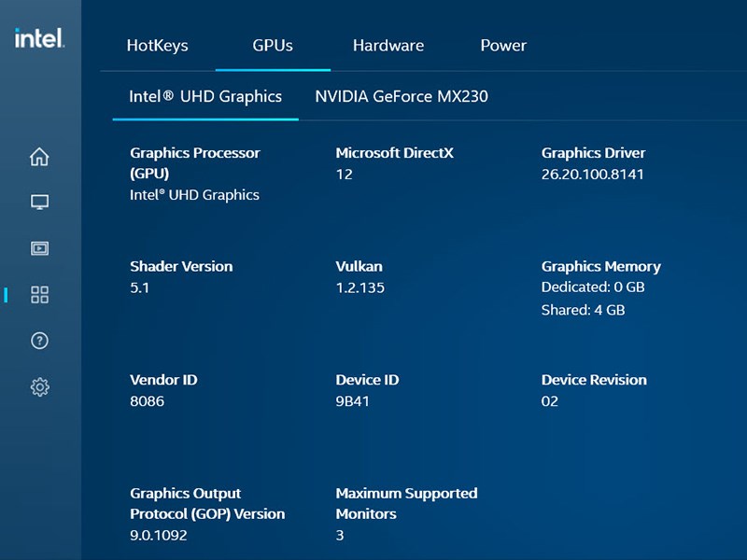The height and width of the screenshot is (560, 747).
Task: Select the Intel UHD Graphics sub-tab
Action: point(205,96)
